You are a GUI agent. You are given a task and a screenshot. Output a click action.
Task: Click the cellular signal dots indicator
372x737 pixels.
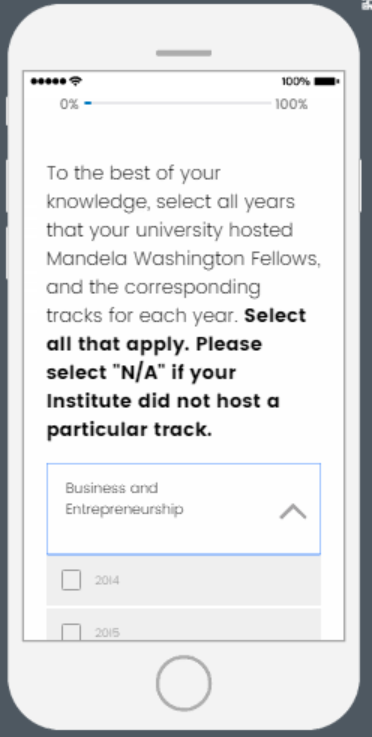(x=48, y=82)
